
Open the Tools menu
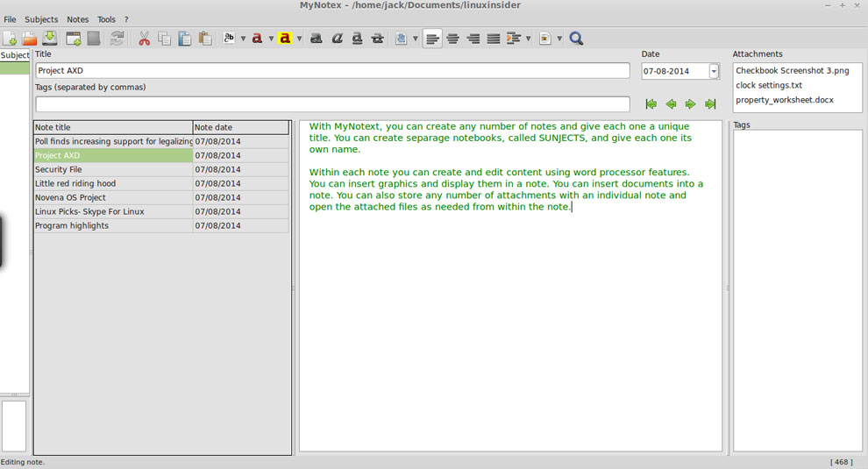(x=106, y=19)
